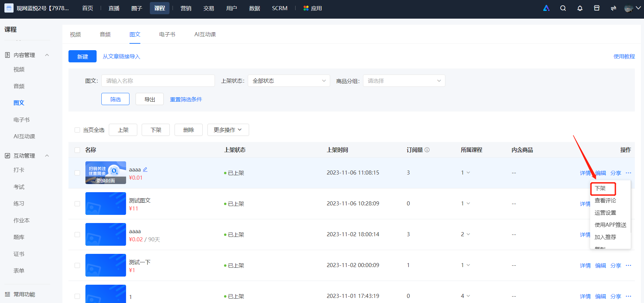Select 使用APP推送 in the popup menu

610,225
